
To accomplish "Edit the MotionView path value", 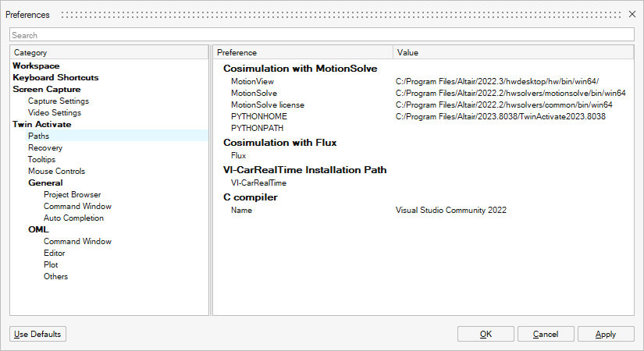I will click(x=496, y=82).
